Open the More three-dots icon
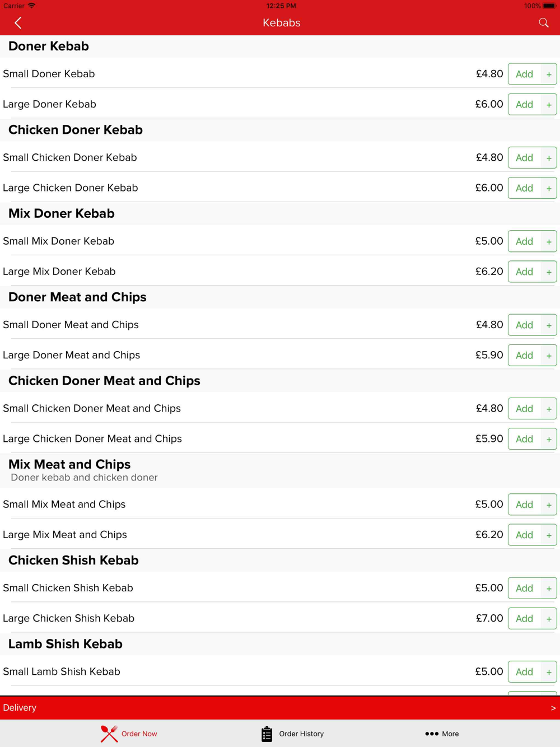560x747 pixels. click(432, 734)
